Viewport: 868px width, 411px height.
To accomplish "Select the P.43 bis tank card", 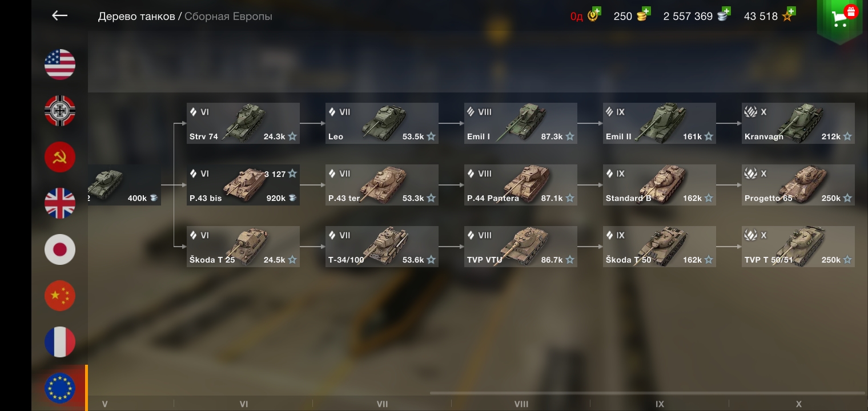I will click(x=243, y=185).
